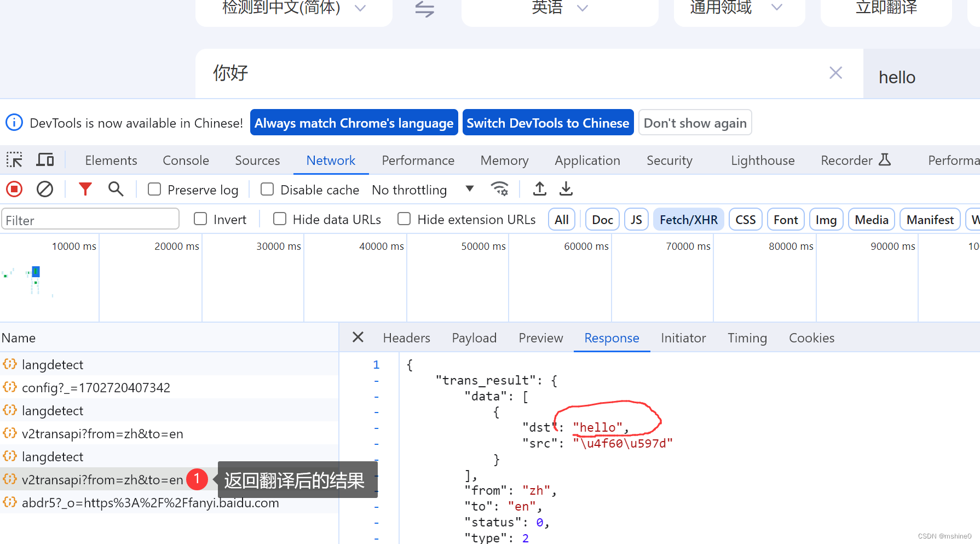Toggle the Doc type filter
This screenshot has width=980, height=544.
[602, 220]
